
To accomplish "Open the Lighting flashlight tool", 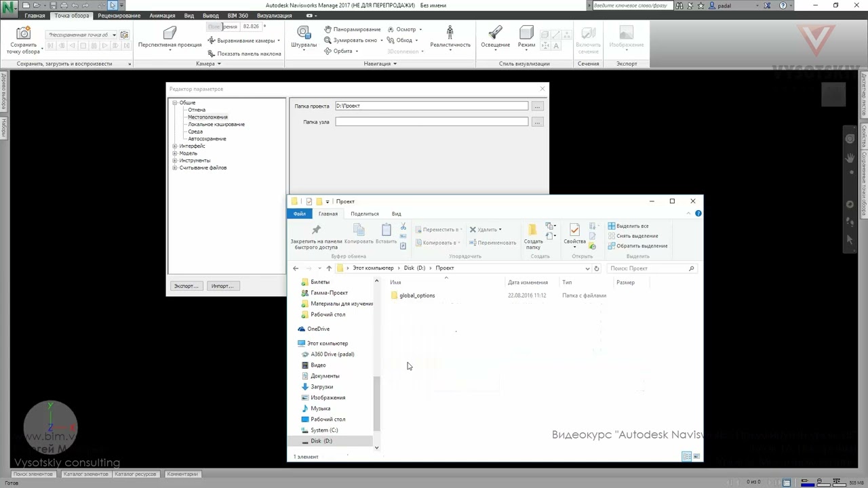I will point(495,33).
